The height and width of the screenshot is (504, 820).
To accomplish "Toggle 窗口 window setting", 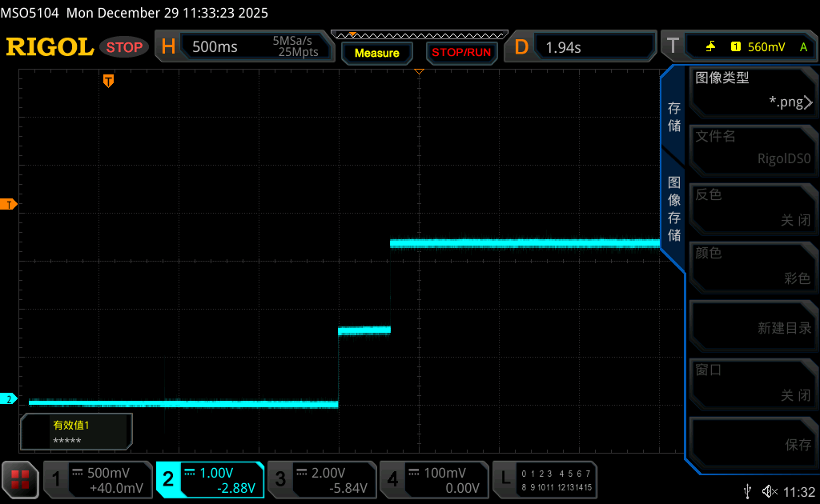I will tap(753, 383).
